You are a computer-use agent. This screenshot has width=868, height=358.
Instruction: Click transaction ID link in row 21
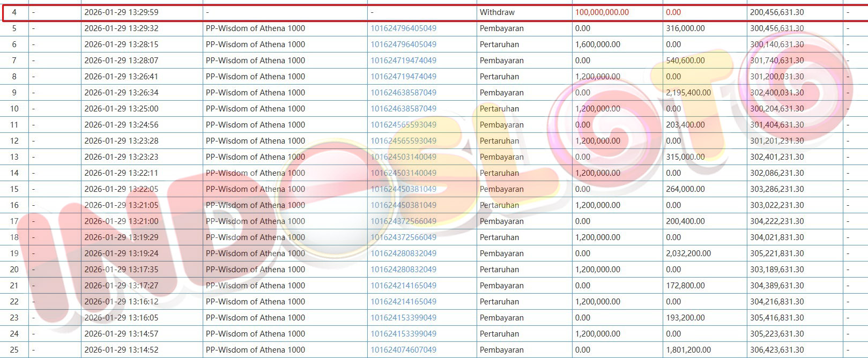pos(403,286)
